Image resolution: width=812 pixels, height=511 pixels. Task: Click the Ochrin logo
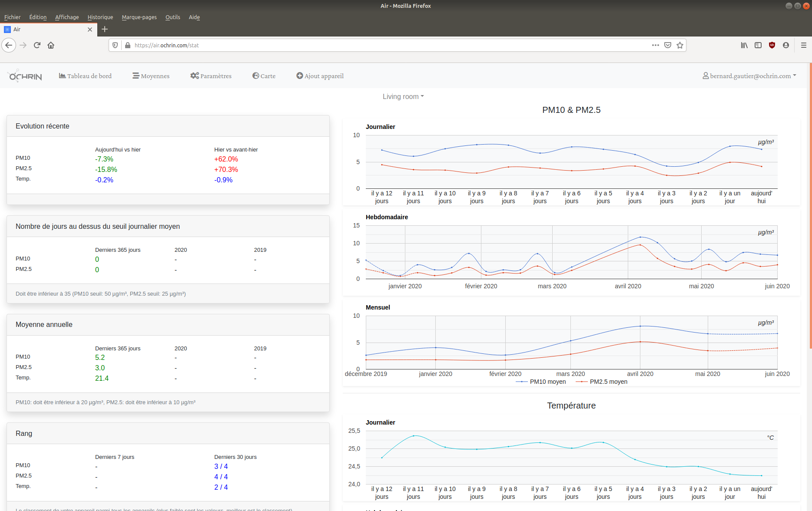click(x=25, y=76)
